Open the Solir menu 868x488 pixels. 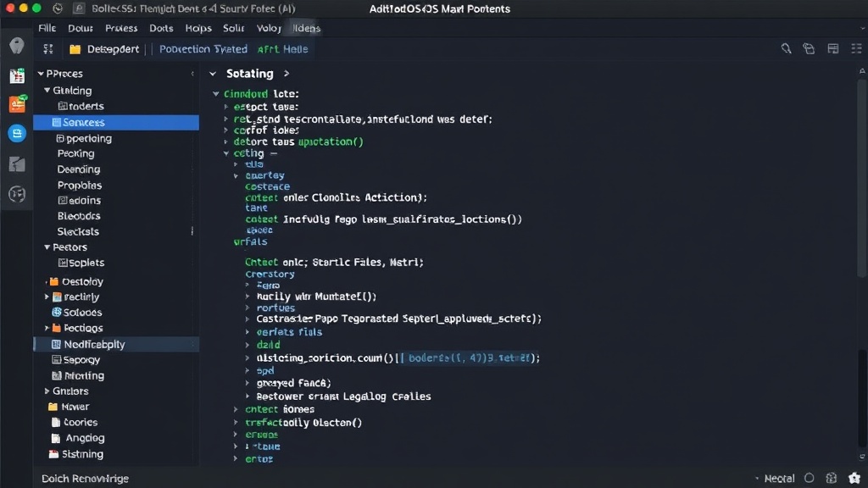(234, 28)
